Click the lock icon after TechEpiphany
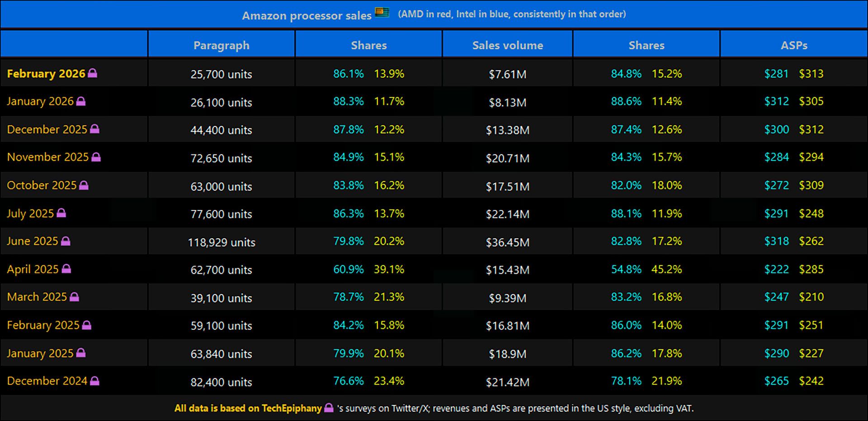The height and width of the screenshot is (421, 868). pyautogui.click(x=329, y=408)
